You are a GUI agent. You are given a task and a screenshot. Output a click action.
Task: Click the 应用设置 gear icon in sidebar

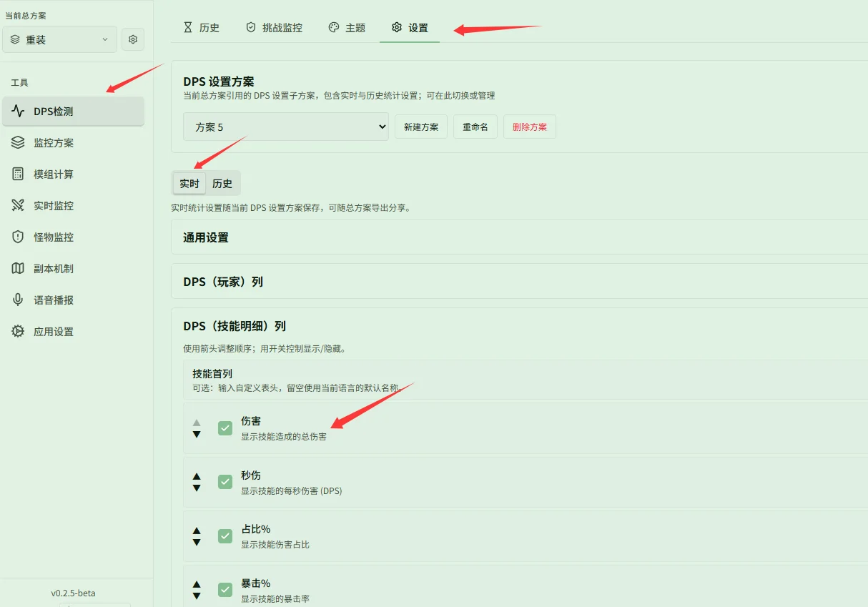coord(18,332)
